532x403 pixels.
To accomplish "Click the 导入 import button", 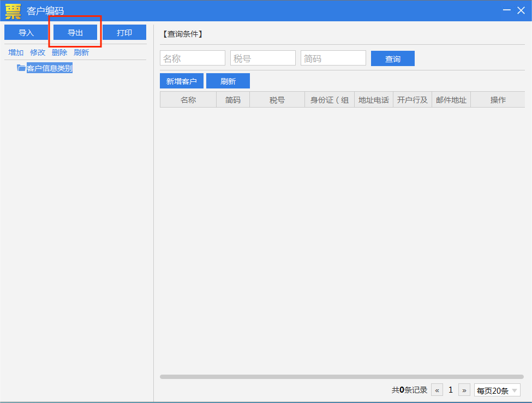I will tap(26, 32).
